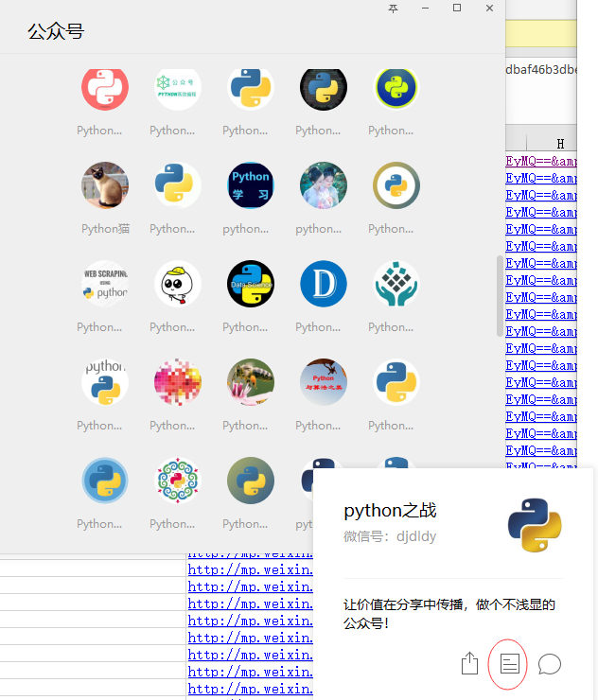Viewport: 598px width, 700px height.
Task: Click the large Python logo in python之战 card
Action: point(535,525)
